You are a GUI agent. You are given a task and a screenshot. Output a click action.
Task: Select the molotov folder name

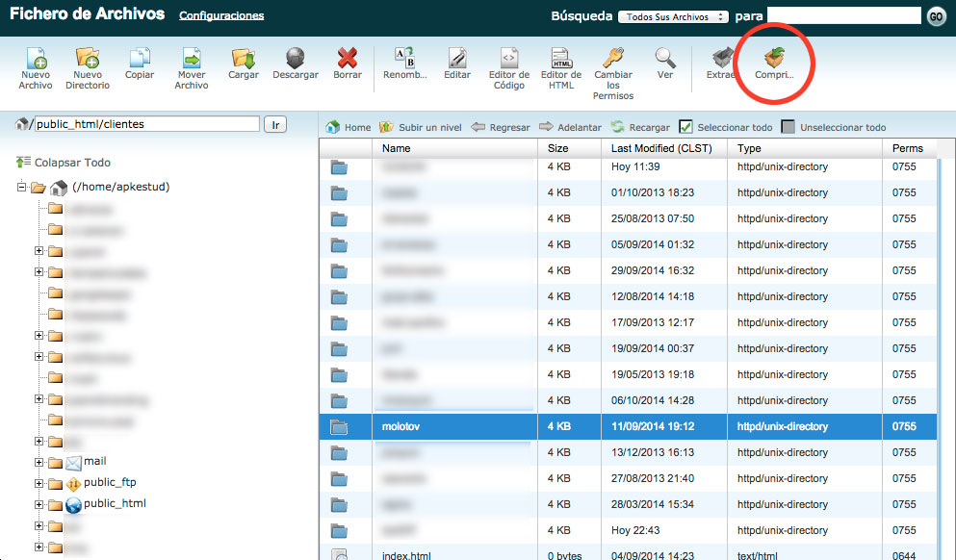[400, 426]
